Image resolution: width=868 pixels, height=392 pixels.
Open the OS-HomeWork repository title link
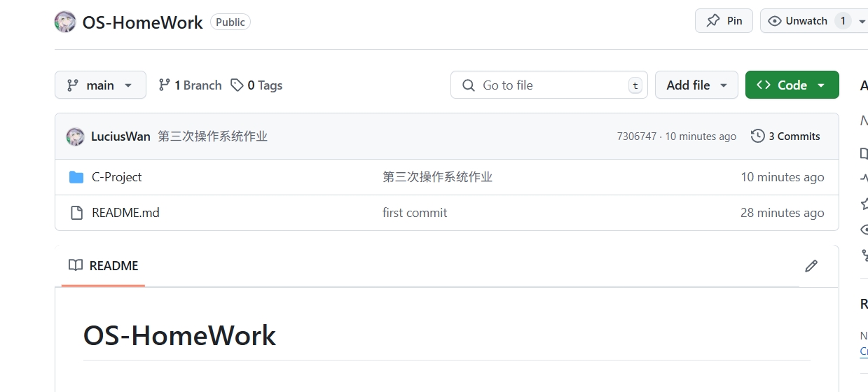click(x=142, y=22)
